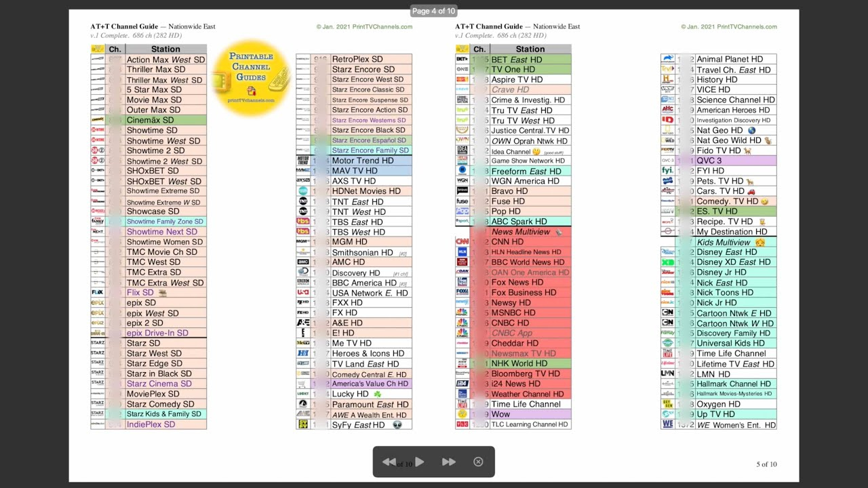Image resolution: width=868 pixels, height=488 pixels.
Task: Click the TNT East channel logo
Action: (303, 201)
